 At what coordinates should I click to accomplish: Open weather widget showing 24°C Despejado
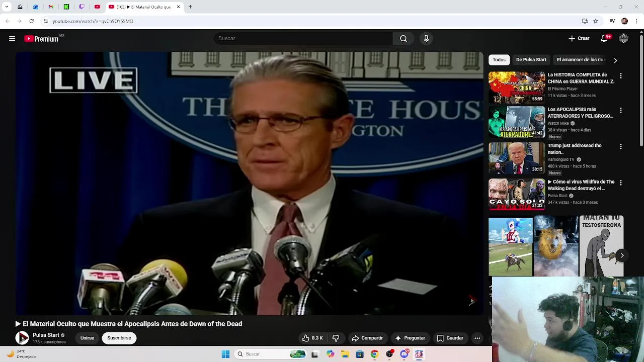[21, 354]
